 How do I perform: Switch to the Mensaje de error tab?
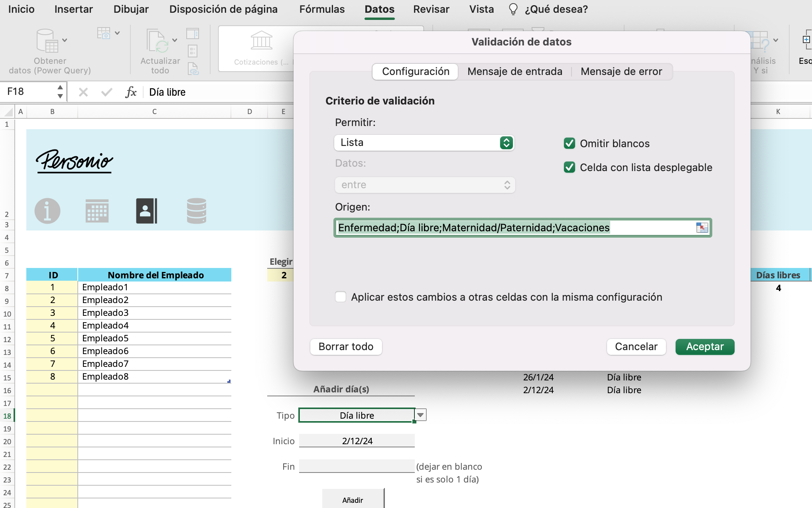click(621, 72)
